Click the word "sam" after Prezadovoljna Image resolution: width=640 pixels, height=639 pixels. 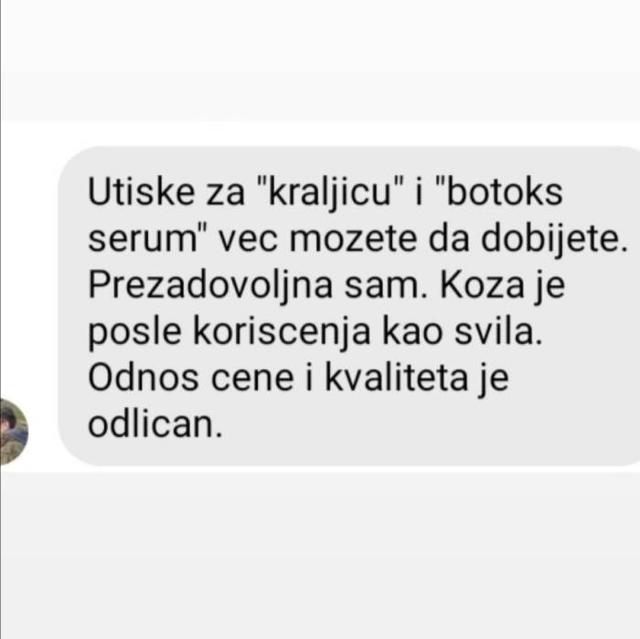(x=382, y=288)
